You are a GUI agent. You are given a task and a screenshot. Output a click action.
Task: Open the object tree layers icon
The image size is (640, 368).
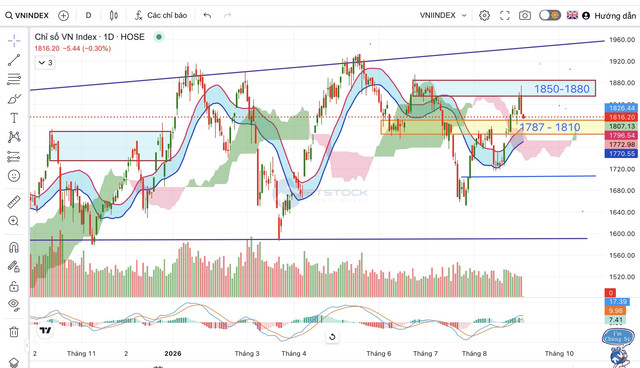(14, 362)
